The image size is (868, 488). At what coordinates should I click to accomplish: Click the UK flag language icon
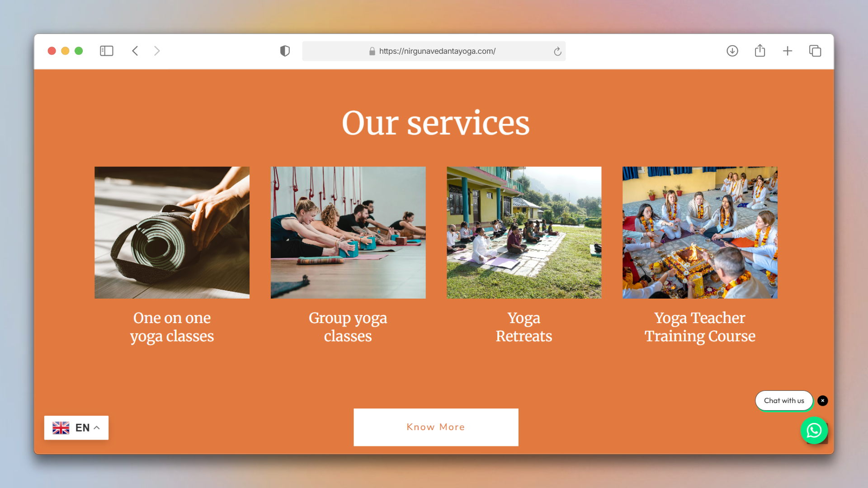61,427
